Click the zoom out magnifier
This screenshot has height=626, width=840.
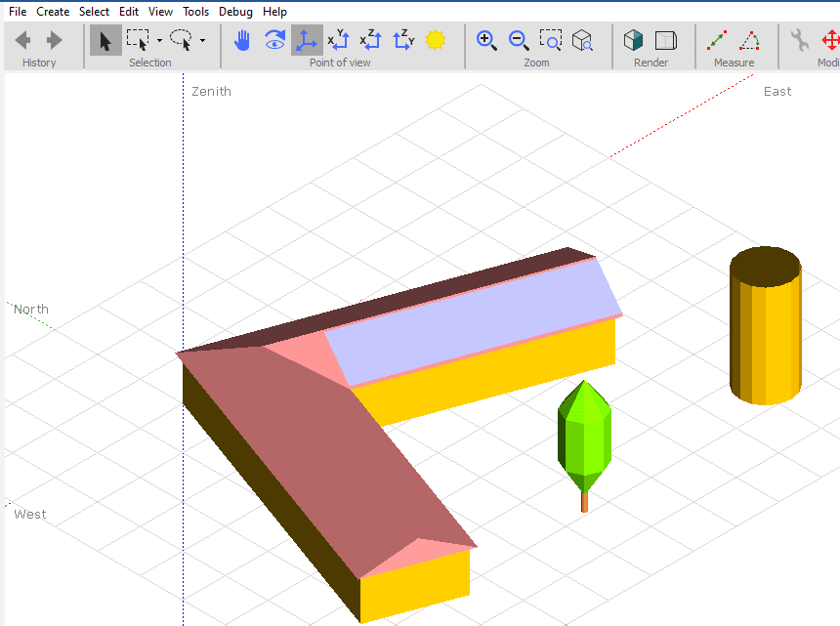[519, 40]
